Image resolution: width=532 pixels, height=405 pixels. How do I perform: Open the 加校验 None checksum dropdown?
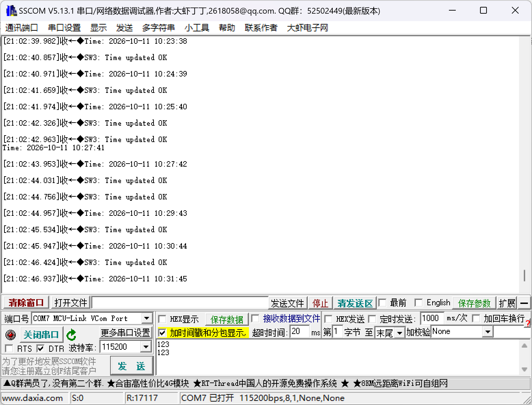[488, 332]
